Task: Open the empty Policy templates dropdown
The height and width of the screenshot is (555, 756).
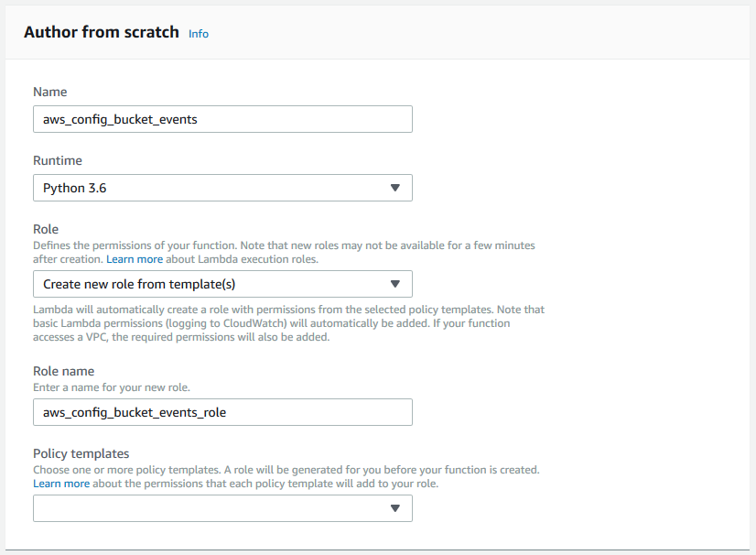Action: (222, 508)
